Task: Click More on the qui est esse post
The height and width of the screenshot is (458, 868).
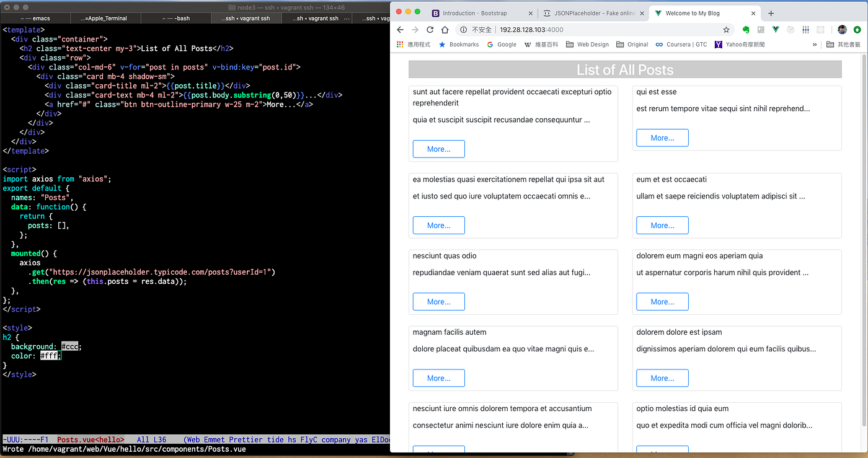Action: [x=662, y=138]
